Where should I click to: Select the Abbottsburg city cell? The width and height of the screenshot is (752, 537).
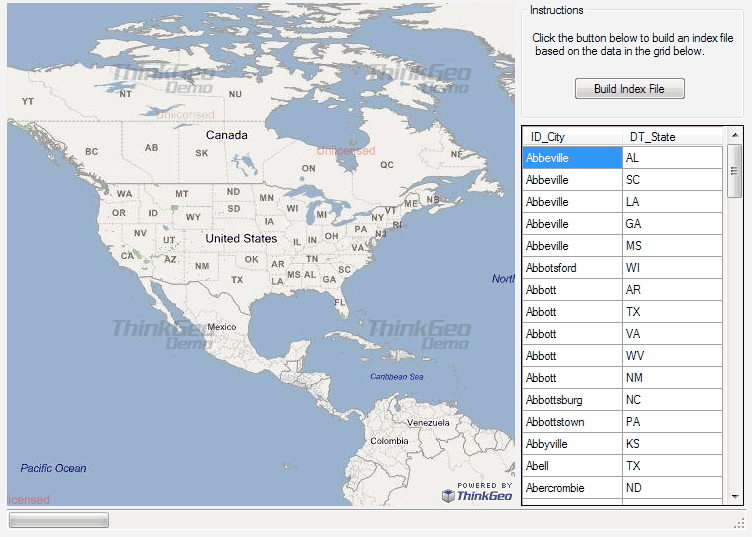[573, 400]
